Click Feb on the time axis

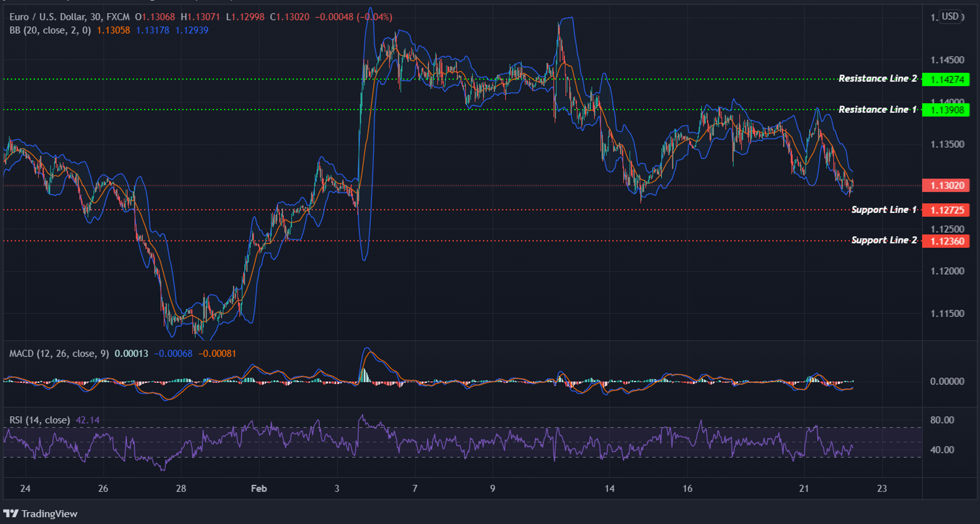click(258, 488)
